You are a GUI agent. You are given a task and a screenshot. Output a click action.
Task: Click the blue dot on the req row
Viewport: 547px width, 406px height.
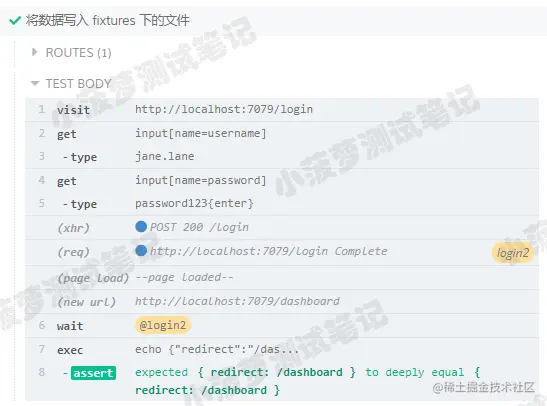point(141,251)
